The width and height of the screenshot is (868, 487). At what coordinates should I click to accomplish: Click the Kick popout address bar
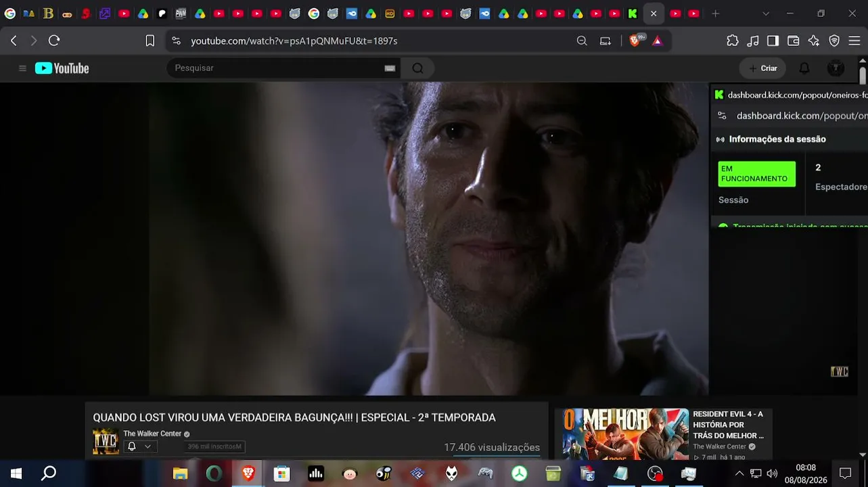pyautogui.click(x=802, y=116)
